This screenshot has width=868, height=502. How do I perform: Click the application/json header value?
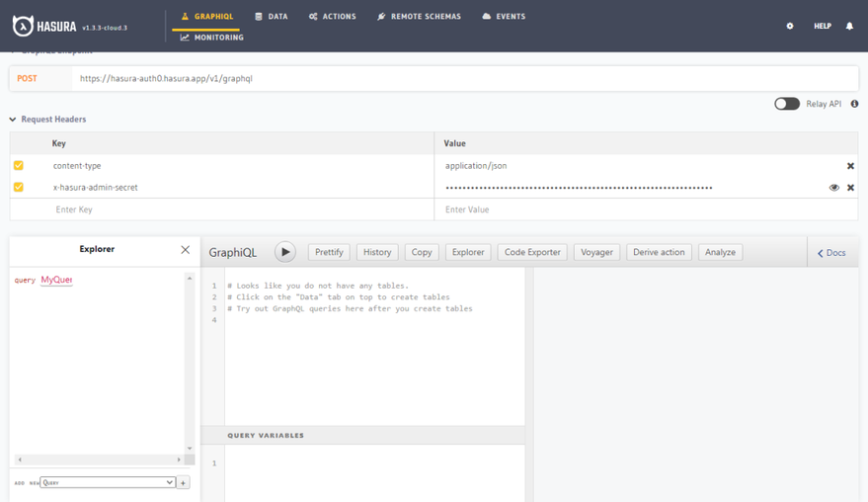[x=476, y=166]
